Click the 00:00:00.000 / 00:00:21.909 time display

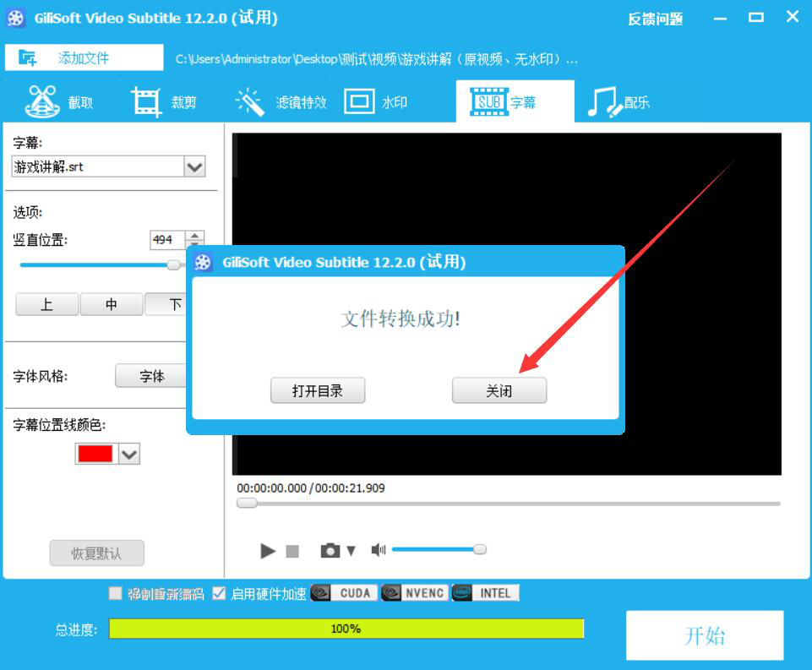[x=311, y=488]
